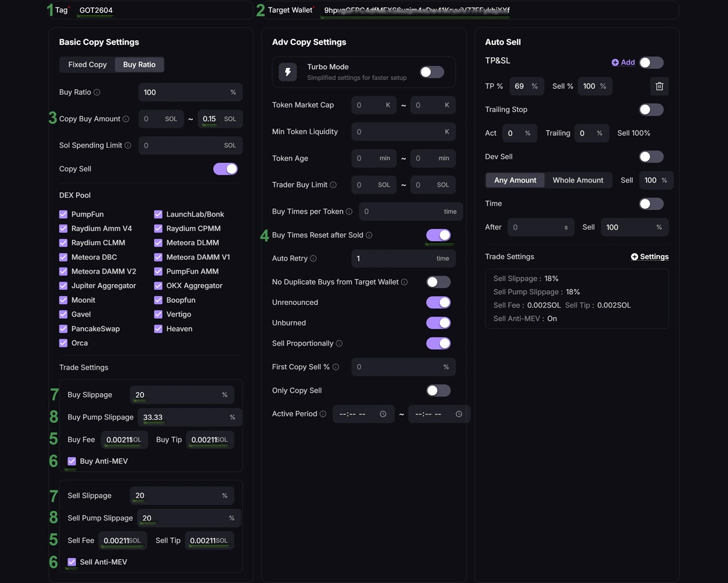
Task: Click the Turbo Mode lightning bolt icon
Action: pos(287,72)
